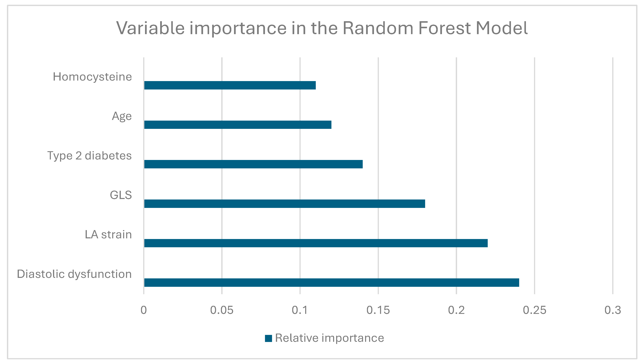This screenshot has width=643, height=364.
Task: Select the GLS category label
Action: [121, 195]
